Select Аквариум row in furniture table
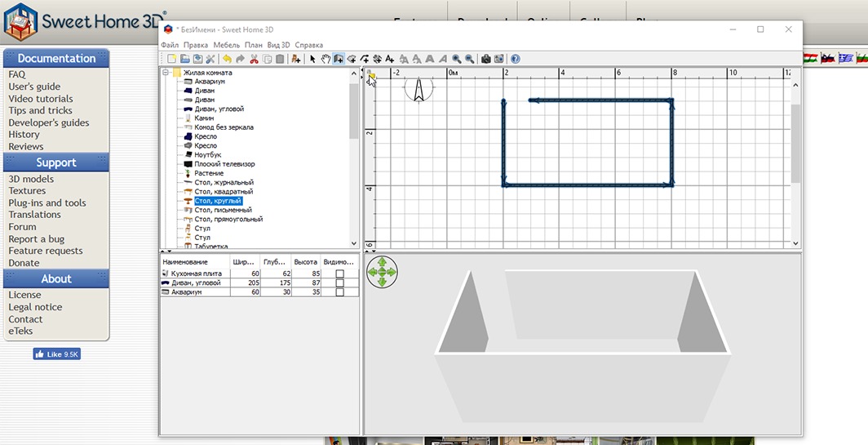 coord(259,292)
